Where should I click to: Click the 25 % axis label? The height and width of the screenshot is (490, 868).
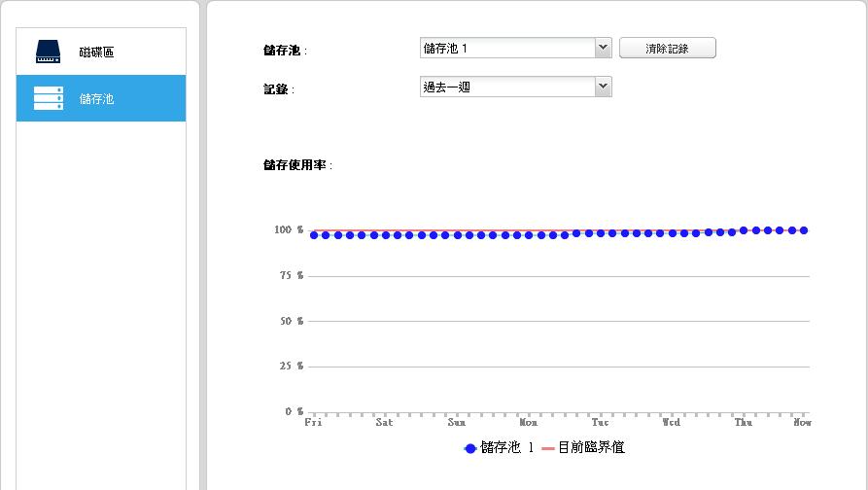(292, 366)
